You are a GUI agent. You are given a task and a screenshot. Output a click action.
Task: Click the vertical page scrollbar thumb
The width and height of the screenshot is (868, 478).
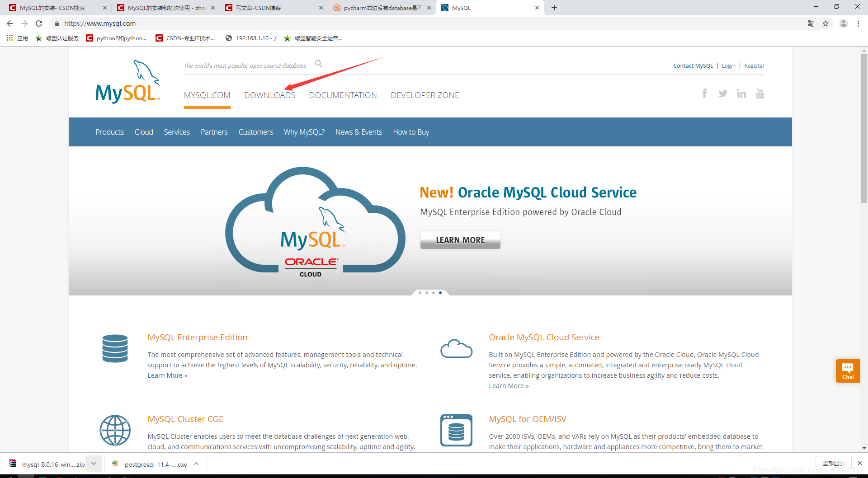(x=864, y=128)
